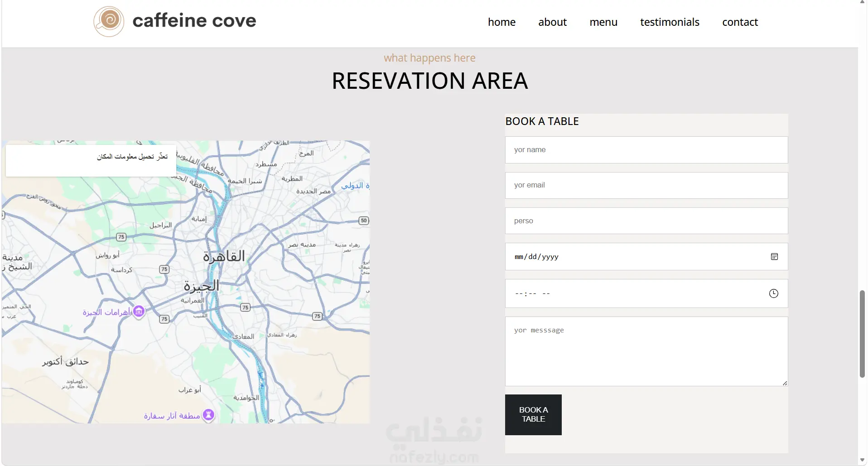Click the Cairo city label on map
This screenshot has height=466, width=868.
click(x=224, y=256)
